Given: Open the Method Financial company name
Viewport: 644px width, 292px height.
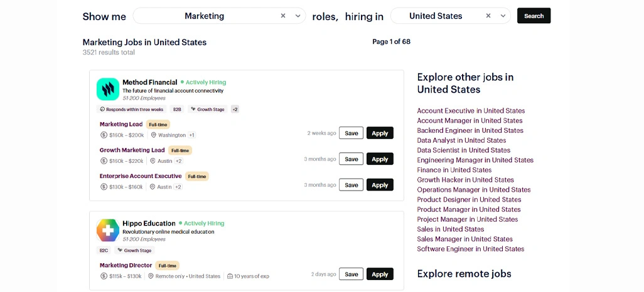Looking at the screenshot, I should [150, 82].
